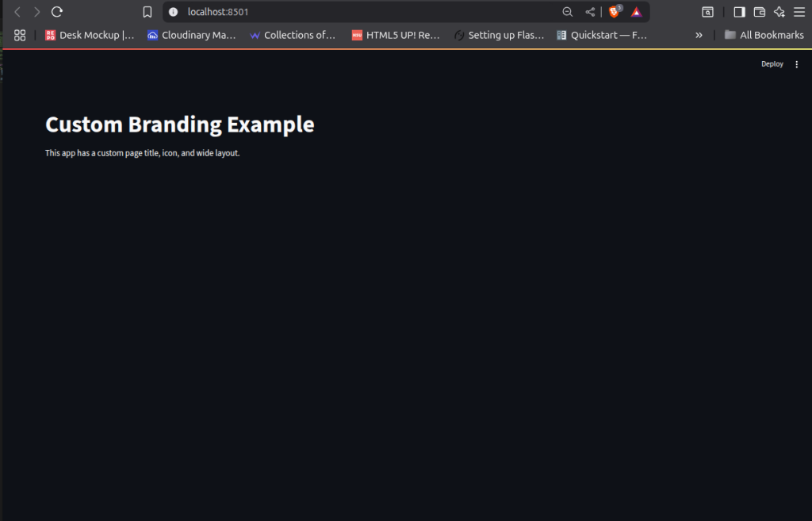Open the Streamlit three-dot menu
Screen dimensions: 812x521
click(796, 64)
